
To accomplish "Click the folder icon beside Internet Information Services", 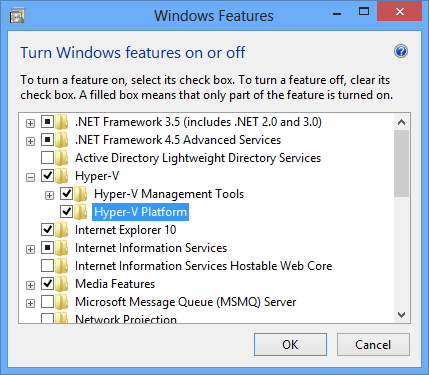I will point(62,248).
